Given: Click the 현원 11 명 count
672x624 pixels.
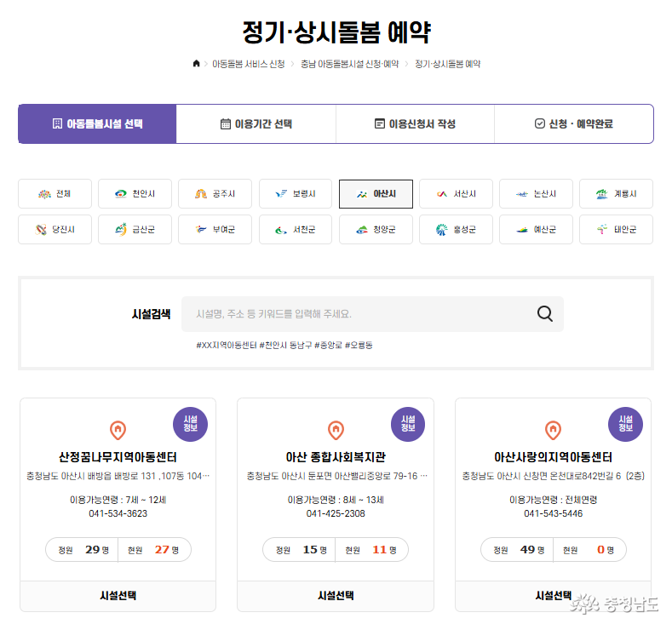Looking at the screenshot, I should (371, 550).
